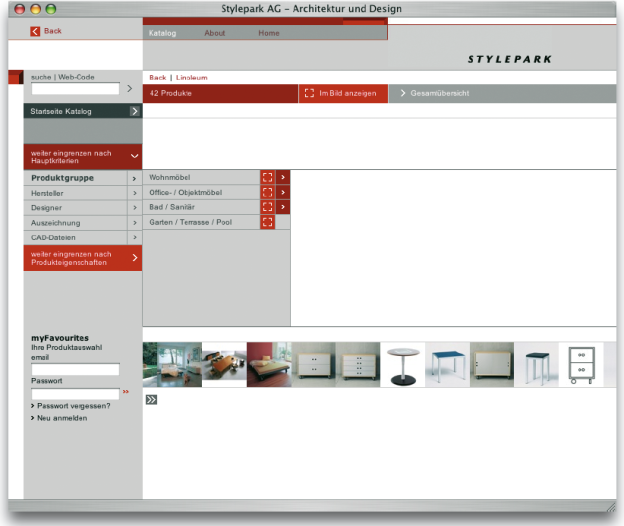Click red double-arrow login submit icon
This screenshot has width=624, height=526.
(x=126, y=392)
